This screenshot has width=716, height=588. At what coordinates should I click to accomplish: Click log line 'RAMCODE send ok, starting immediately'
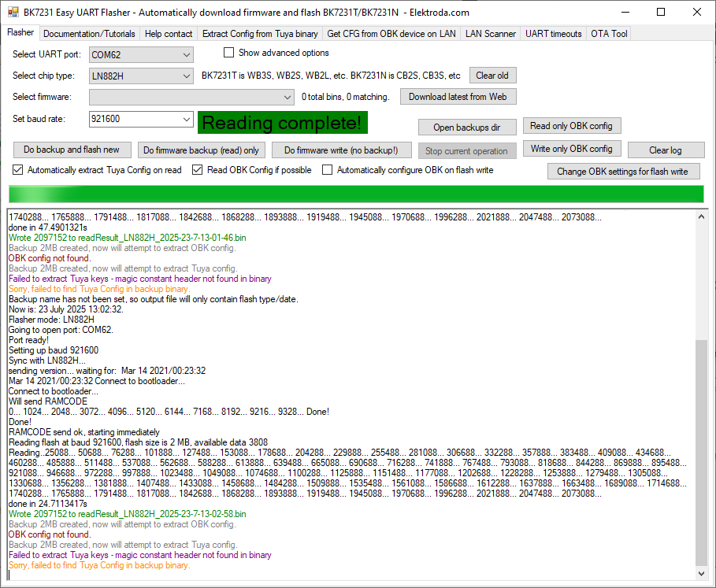tap(84, 432)
